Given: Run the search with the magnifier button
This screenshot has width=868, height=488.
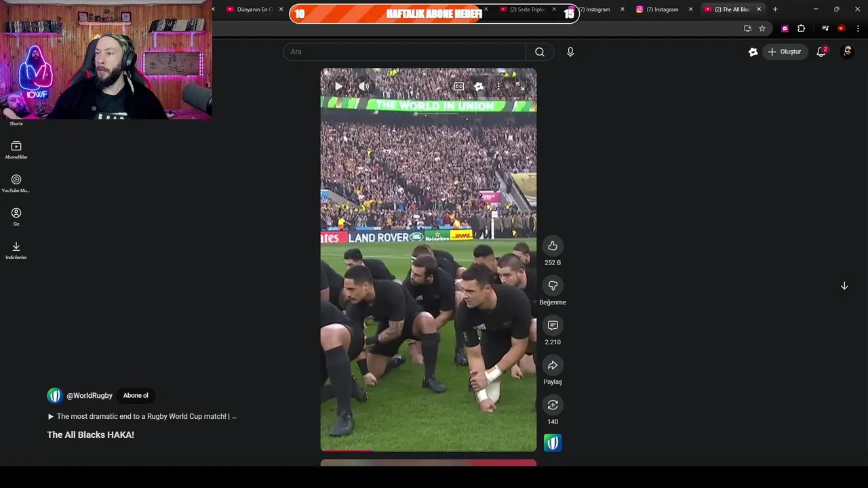Looking at the screenshot, I should (x=540, y=52).
